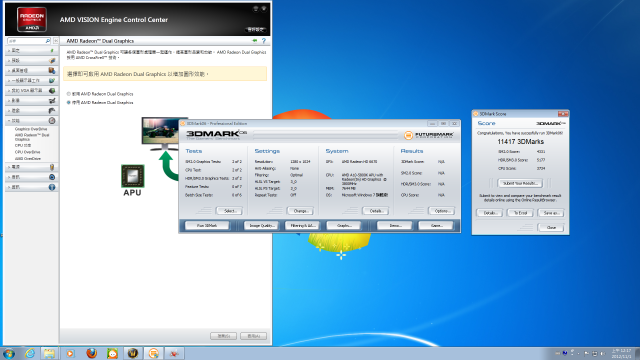Click the Video clapperboard icon in sidebar
The image size is (640, 360).
52,100
